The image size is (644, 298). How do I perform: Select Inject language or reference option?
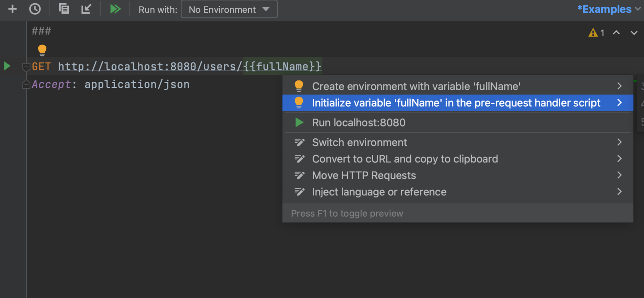point(379,192)
